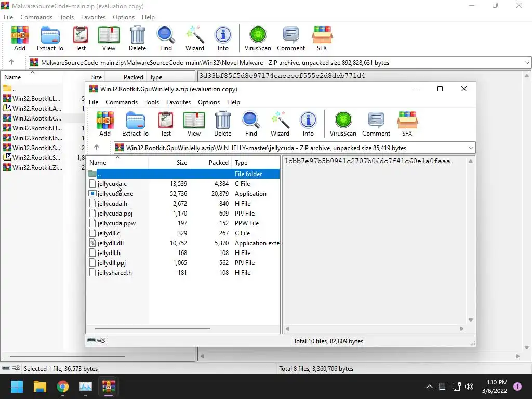This screenshot has width=532, height=399.
Task: Open File Explorer from taskbar
Action: (39, 387)
